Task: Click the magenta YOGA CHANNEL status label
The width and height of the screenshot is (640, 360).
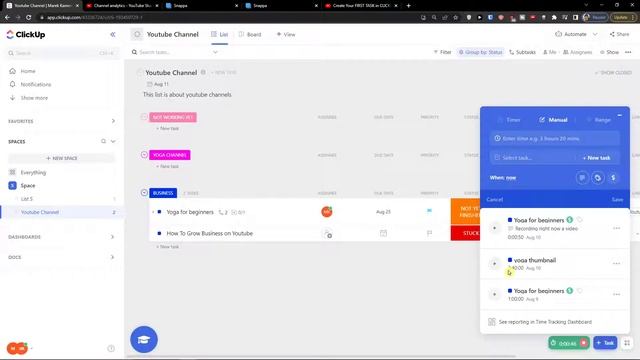Action: pos(170,155)
